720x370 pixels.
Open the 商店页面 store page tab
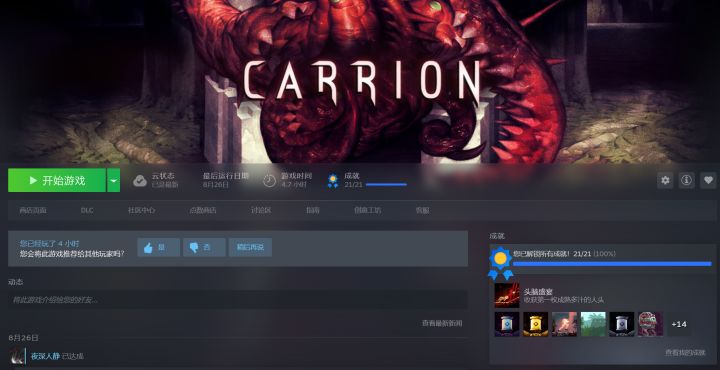coord(33,210)
